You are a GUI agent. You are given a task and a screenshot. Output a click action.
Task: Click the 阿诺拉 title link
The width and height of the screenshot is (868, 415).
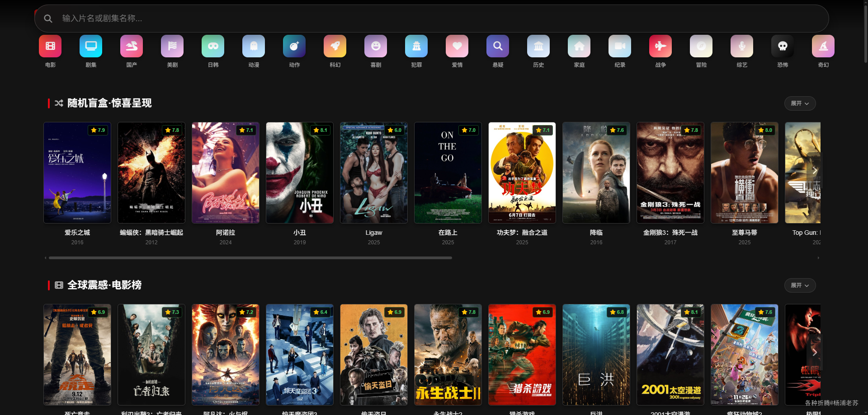[226, 233]
